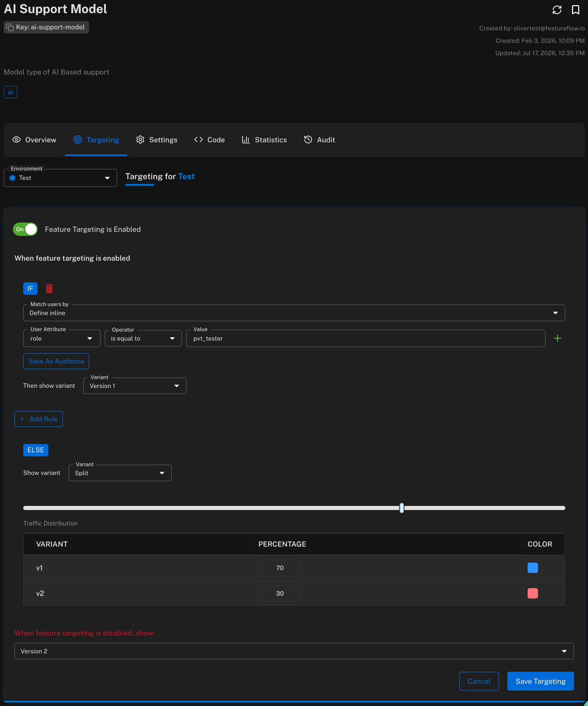Click the VARIANT column header

click(52, 544)
